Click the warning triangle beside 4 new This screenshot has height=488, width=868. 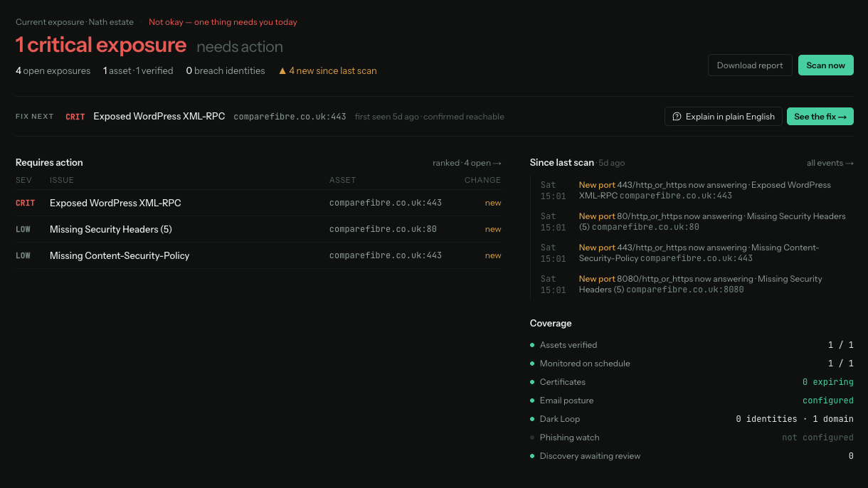(x=282, y=71)
